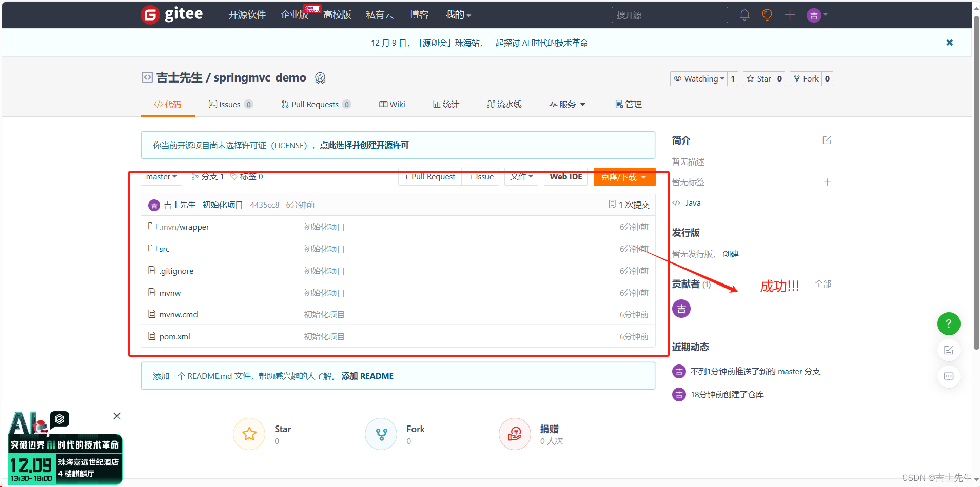Screen dimensions: 980x487
Task: Open 博客 in the top navigation
Action: coord(419,15)
